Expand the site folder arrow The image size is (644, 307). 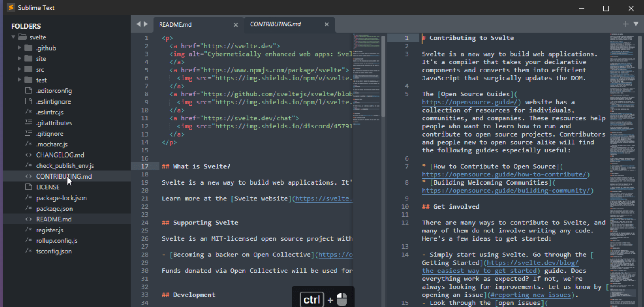click(x=20, y=59)
